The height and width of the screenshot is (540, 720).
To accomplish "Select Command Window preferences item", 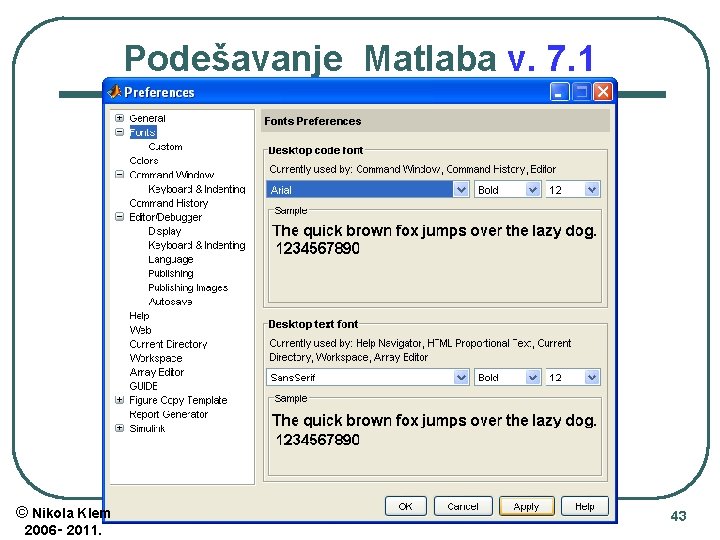I will (x=172, y=174).
